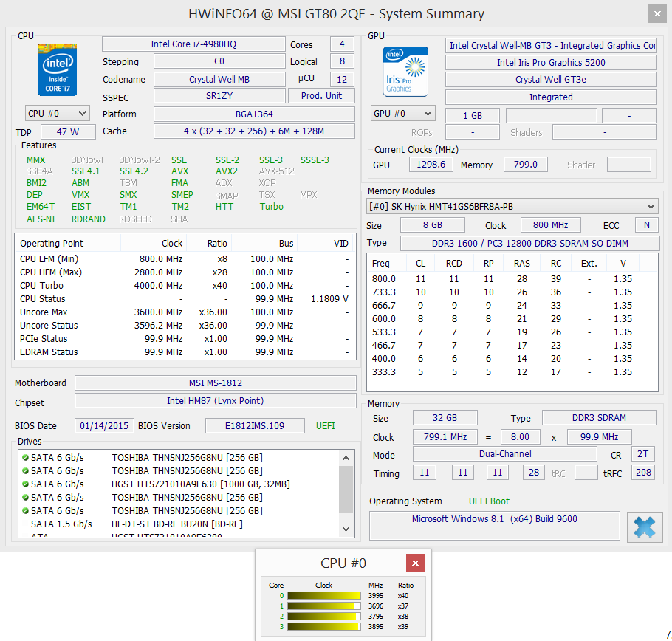Screen dimensions: 672x641
Task: Click the Intel HM87 (Lynx Point) chipset field
Action: pos(216,401)
